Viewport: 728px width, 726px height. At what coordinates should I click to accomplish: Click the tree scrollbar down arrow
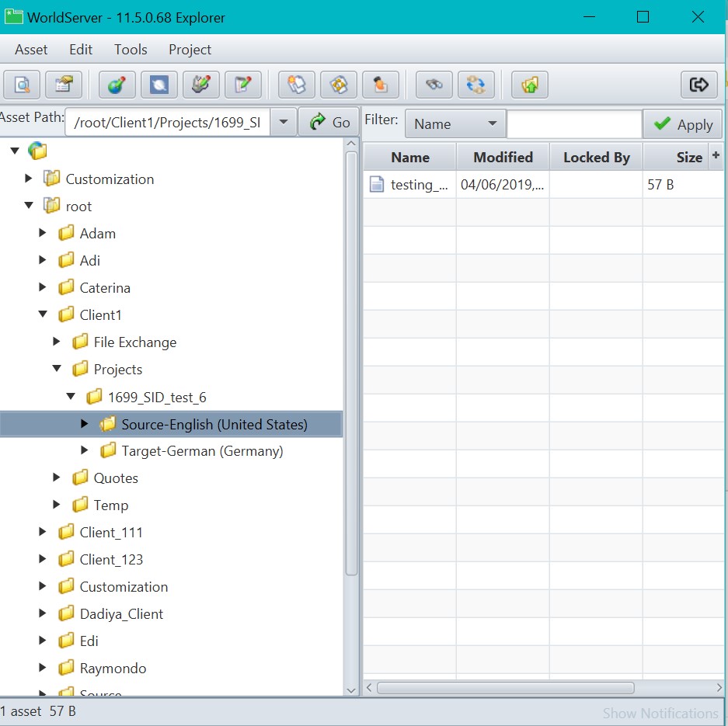point(351,690)
